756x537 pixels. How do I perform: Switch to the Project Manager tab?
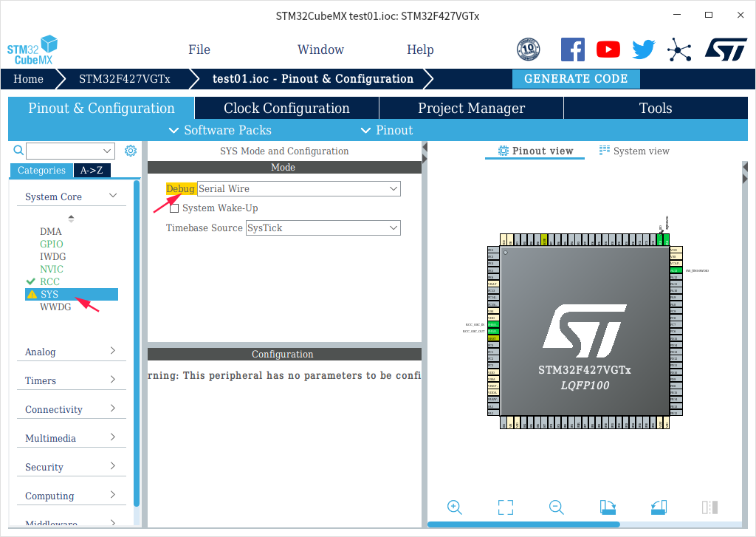pos(471,108)
